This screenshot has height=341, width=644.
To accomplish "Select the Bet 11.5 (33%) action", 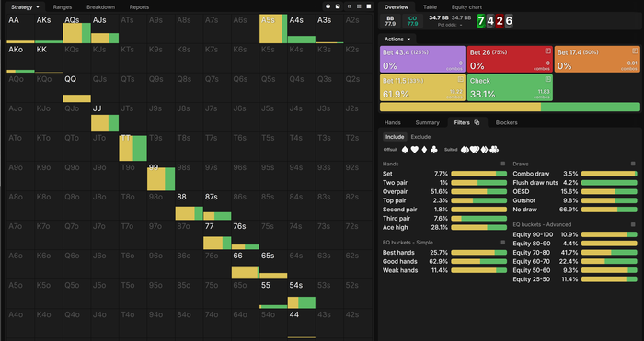I will 422,87.
